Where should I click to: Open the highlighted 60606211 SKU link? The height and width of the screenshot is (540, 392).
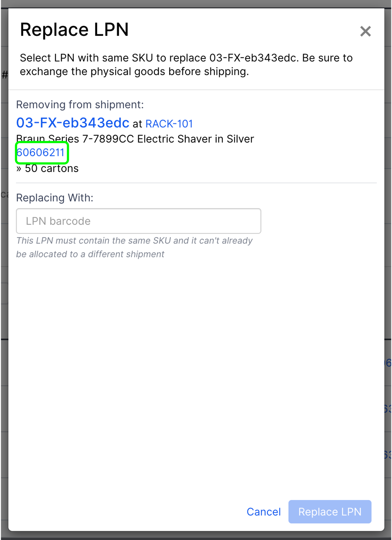tap(41, 152)
